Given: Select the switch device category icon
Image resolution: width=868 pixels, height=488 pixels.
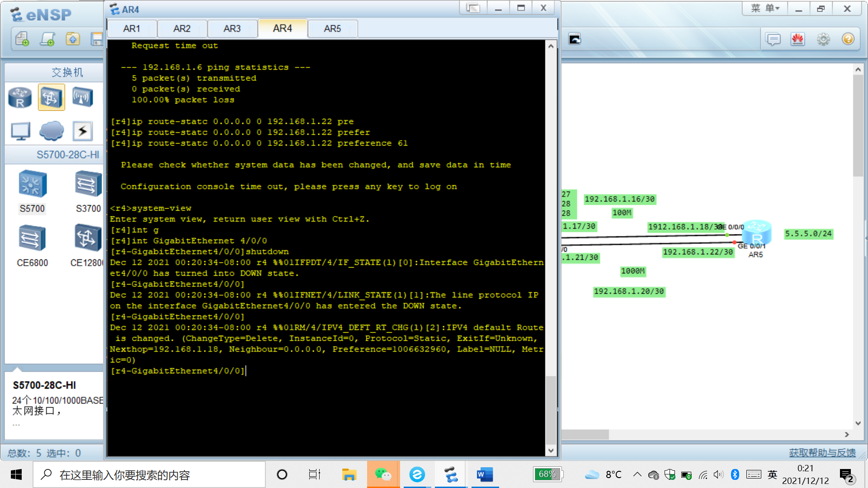Looking at the screenshot, I should point(51,98).
